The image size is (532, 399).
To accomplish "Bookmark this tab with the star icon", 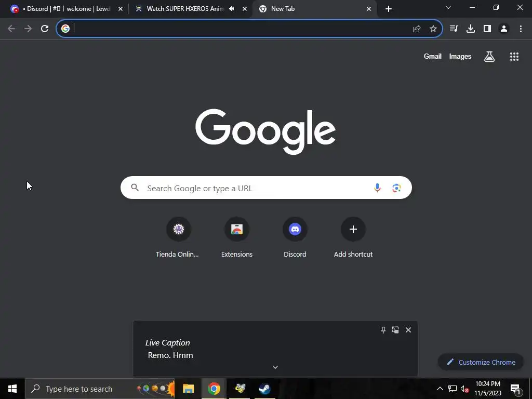I will (433, 29).
